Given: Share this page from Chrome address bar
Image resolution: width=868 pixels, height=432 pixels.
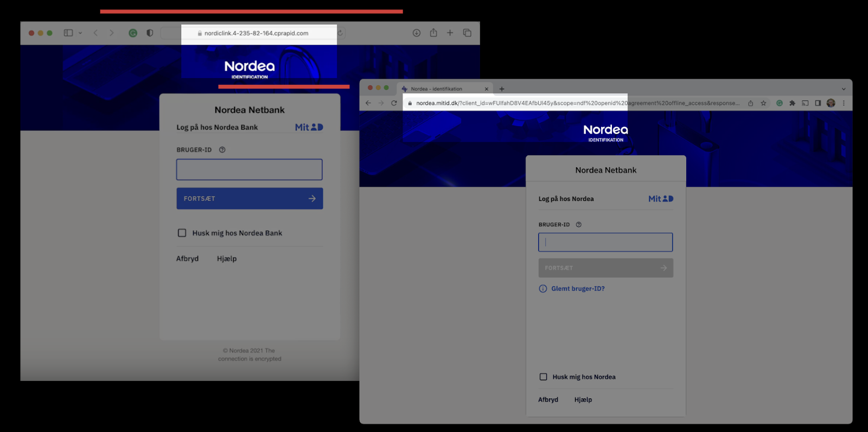Looking at the screenshot, I should point(751,103).
